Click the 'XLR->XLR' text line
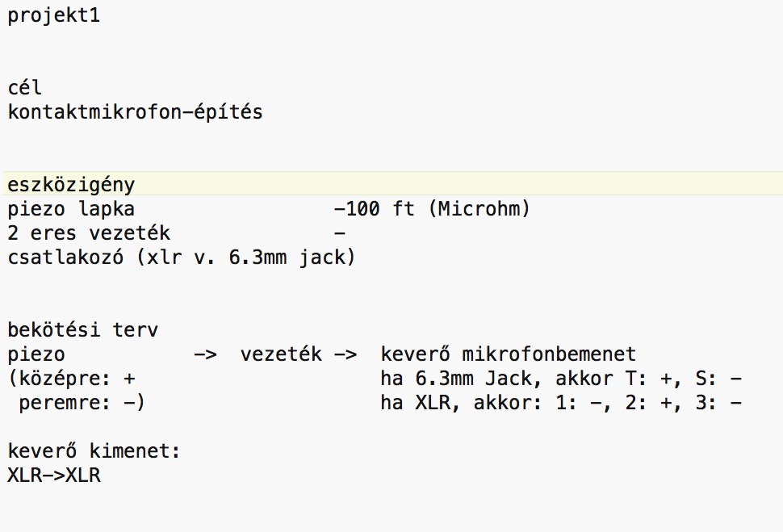The width and height of the screenshot is (783, 532). (x=54, y=475)
